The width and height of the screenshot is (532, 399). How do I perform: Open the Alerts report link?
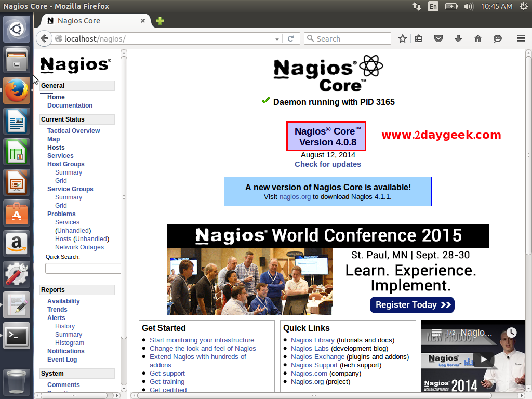click(x=56, y=318)
